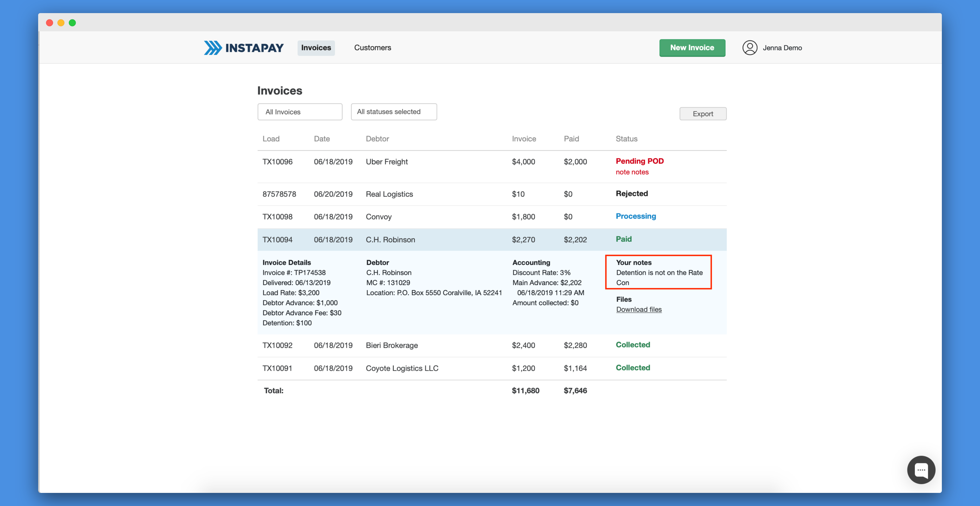980x506 pixels.
Task: Open the Invoices tab
Action: pos(316,48)
